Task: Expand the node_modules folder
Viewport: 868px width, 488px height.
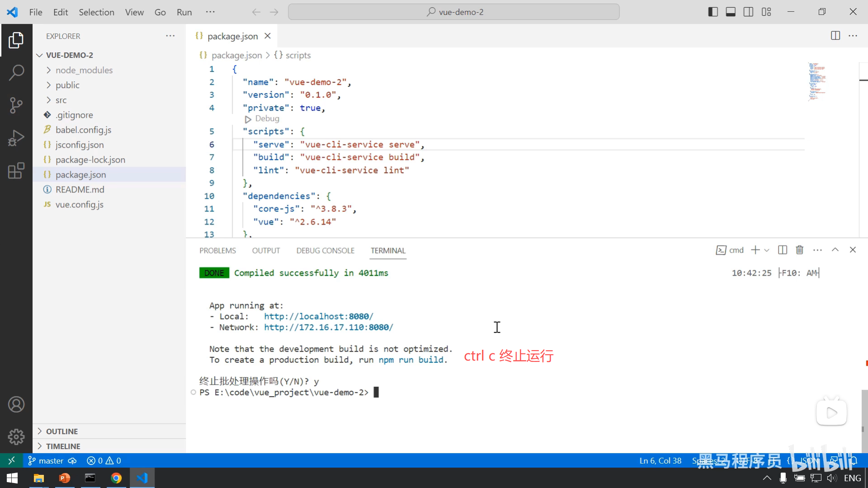Action: (x=84, y=70)
